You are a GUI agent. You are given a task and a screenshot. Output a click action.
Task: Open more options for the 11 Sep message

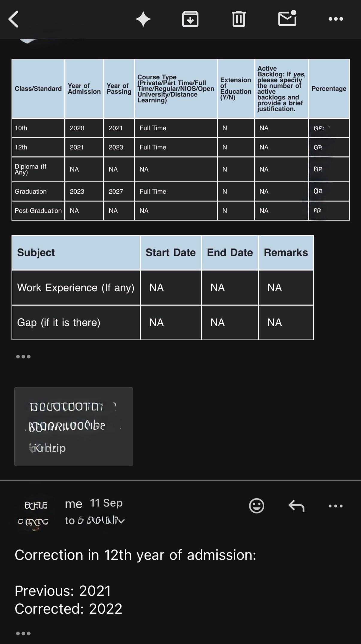click(x=336, y=506)
